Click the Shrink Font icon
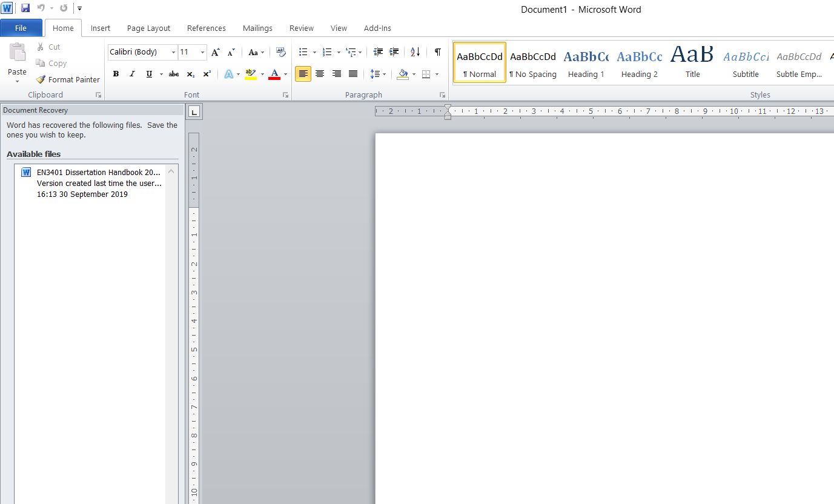834x504 pixels. pos(231,52)
